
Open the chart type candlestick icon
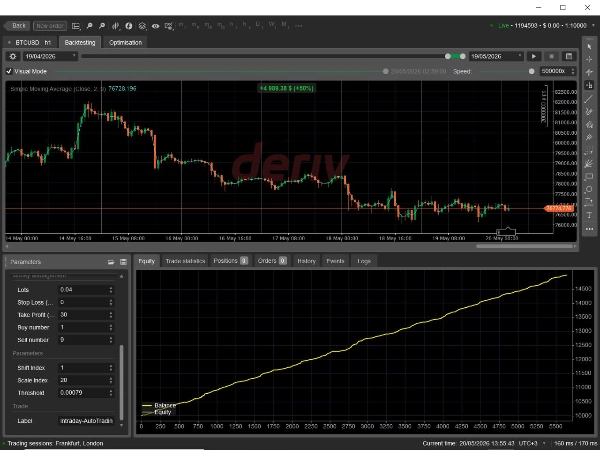click(x=115, y=26)
